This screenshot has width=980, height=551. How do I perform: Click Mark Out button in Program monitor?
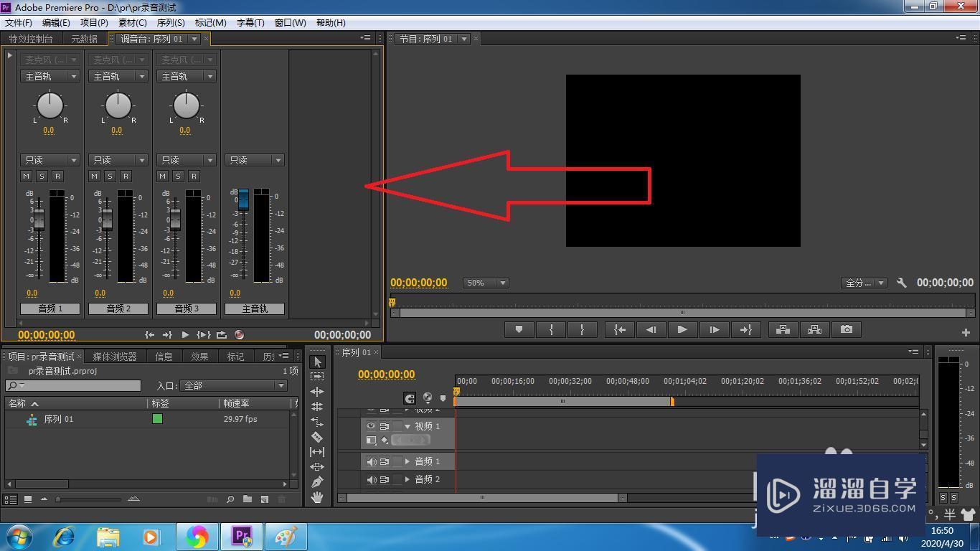(x=582, y=329)
